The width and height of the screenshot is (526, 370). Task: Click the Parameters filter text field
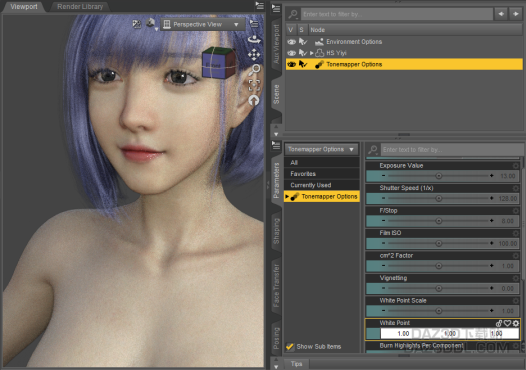pyautogui.click(x=452, y=150)
